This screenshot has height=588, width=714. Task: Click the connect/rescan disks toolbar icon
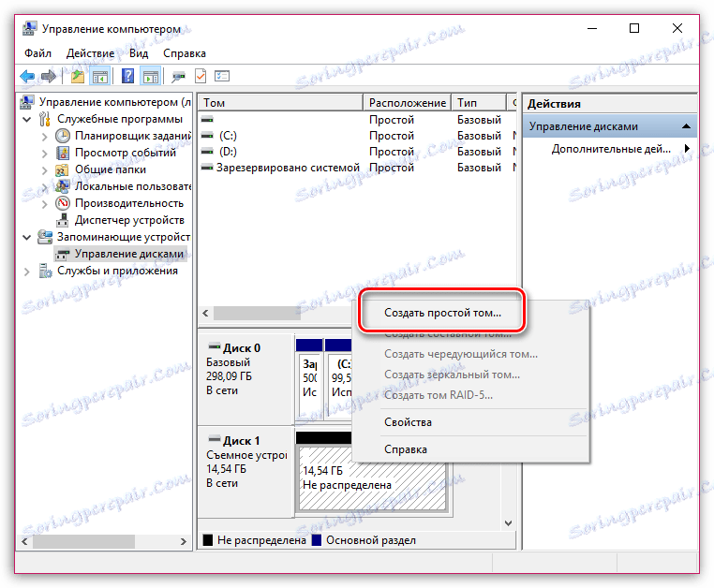[x=178, y=77]
